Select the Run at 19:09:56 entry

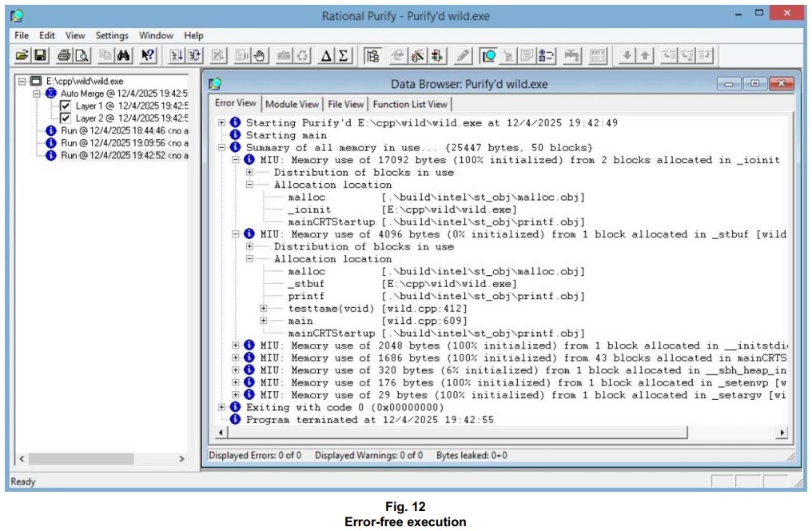pos(124,143)
